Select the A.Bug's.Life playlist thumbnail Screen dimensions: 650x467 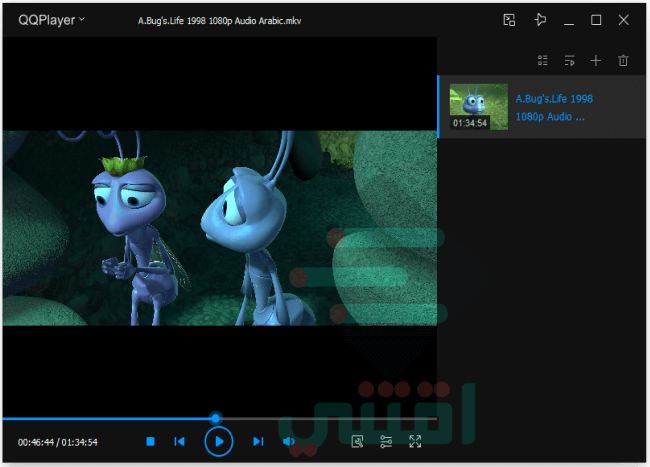[479, 106]
